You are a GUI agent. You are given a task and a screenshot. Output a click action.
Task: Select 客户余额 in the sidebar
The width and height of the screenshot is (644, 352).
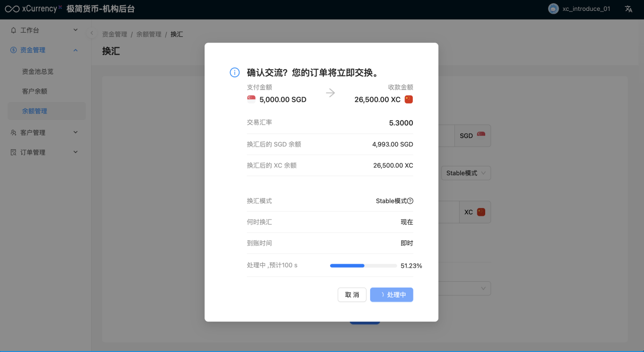(34, 91)
